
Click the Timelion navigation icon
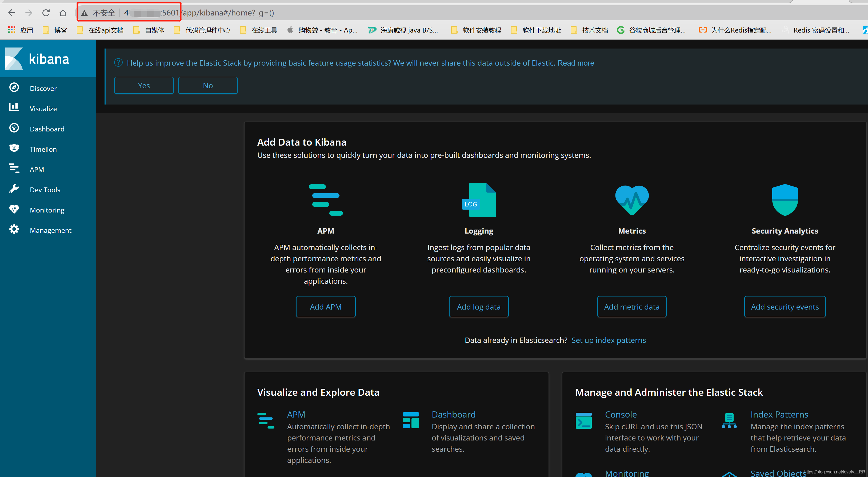tap(14, 149)
